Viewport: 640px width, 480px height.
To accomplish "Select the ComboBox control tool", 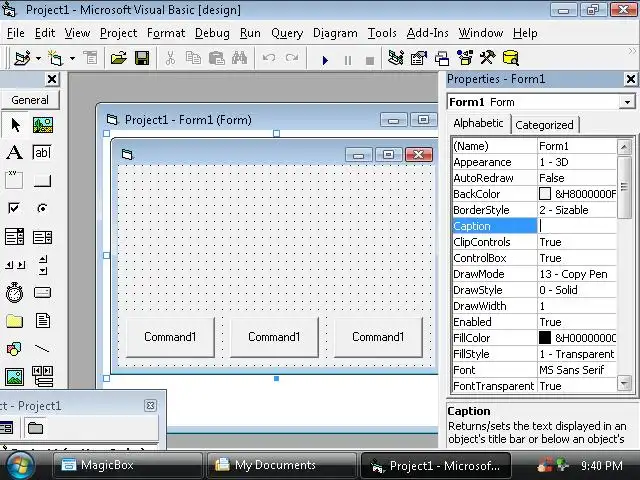I will click(14, 237).
